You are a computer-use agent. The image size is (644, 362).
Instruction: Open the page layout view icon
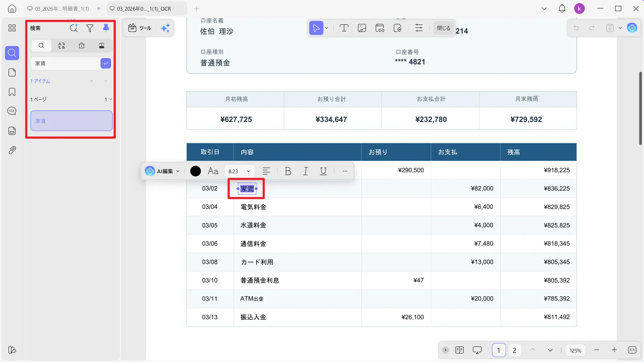pos(459,350)
